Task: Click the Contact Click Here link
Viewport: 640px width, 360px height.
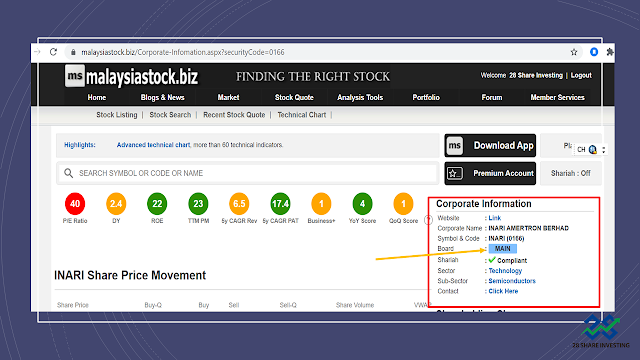Action: click(503, 291)
